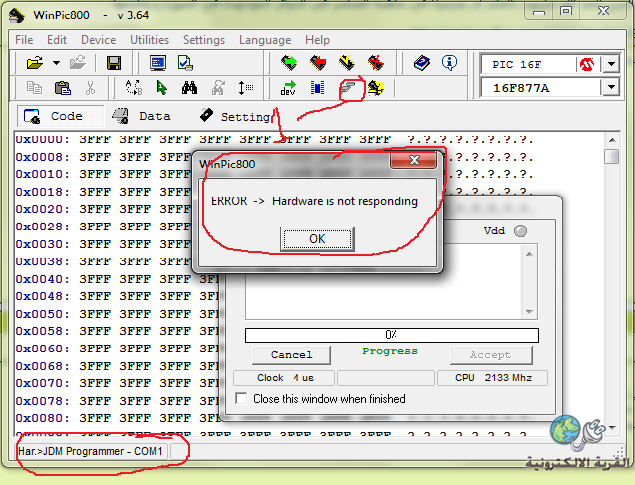Click Cancel in the progress window
This screenshot has width=635, height=485.
tap(292, 355)
